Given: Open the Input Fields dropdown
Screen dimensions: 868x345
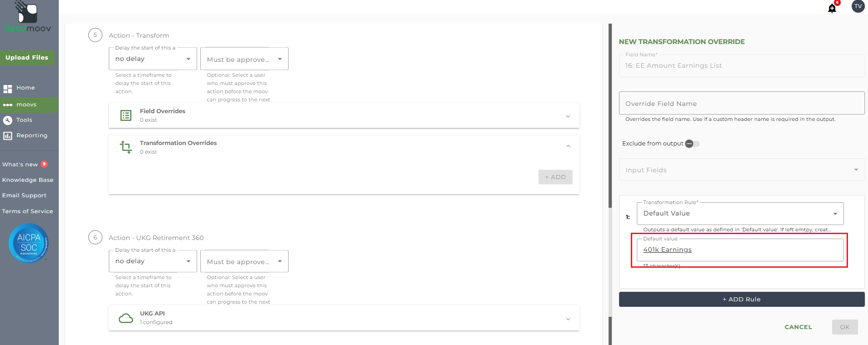Looking at the screenshot, I should [x=741, y=170].
